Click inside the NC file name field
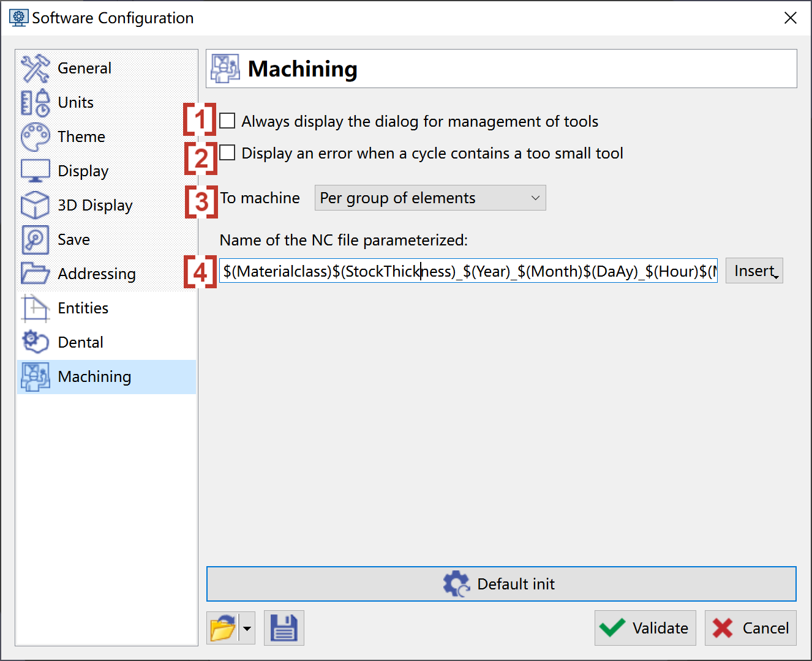The height and width of the screenshot is (661, 812). pyautogui.click(x=468, y=271)
